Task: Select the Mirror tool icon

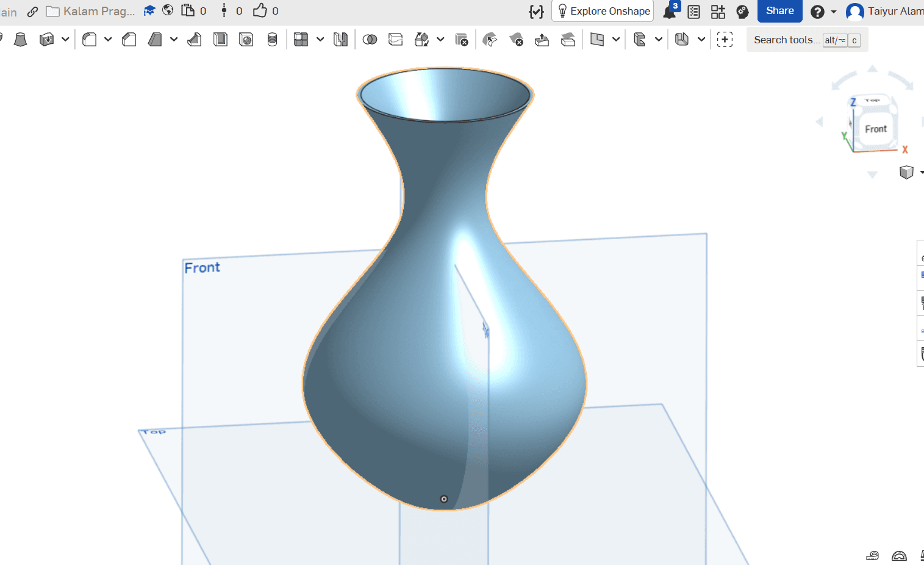Action: click(340, 40)
